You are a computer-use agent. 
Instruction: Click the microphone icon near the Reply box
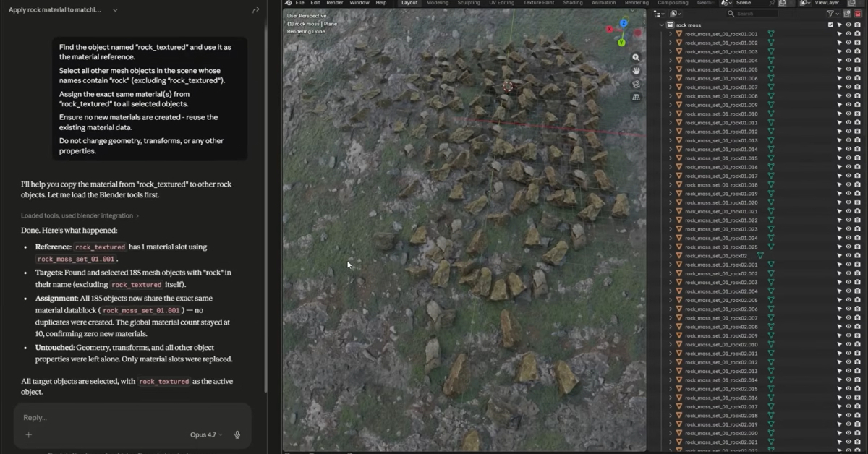click(237, 434)
